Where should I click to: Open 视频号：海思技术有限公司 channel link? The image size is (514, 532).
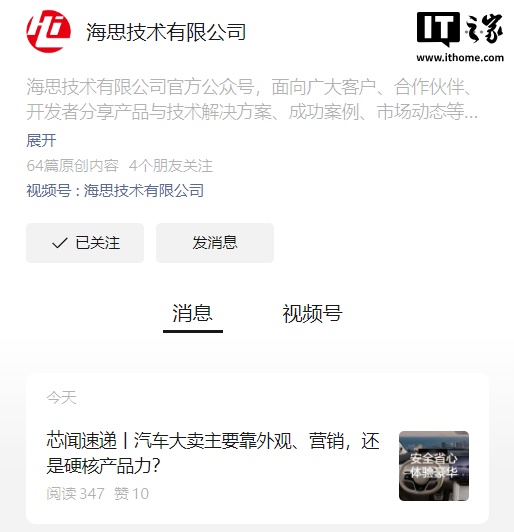click(115, 190)
